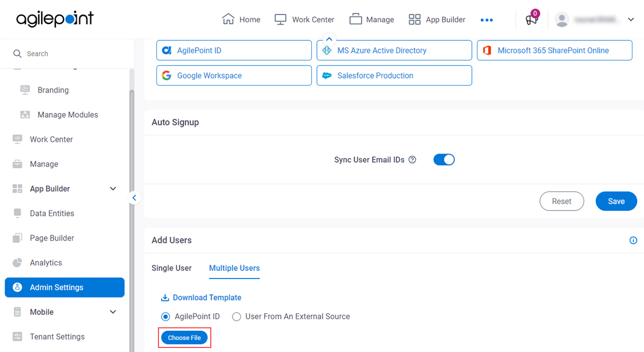Expand the App Builder sidebar section

coord(113,189)
